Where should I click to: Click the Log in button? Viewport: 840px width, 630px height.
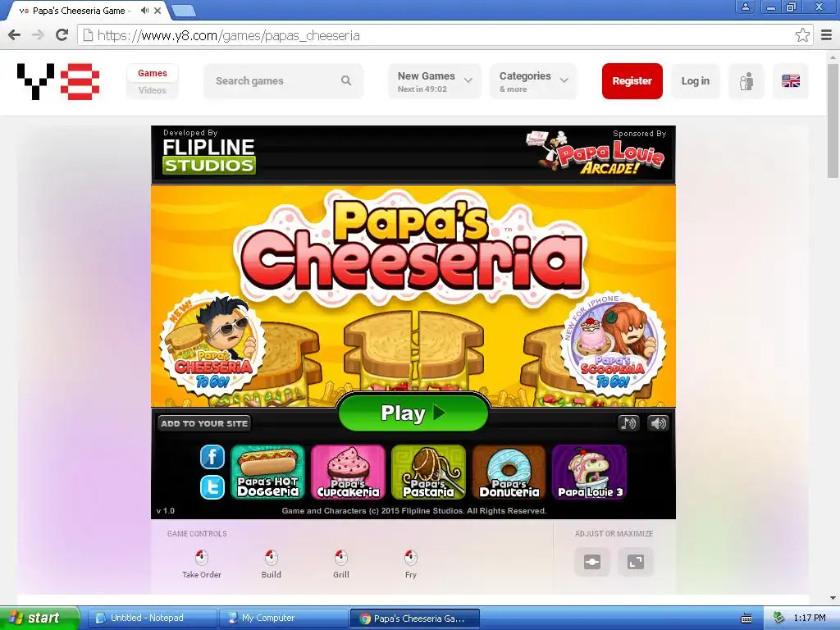tap(696, 81)
